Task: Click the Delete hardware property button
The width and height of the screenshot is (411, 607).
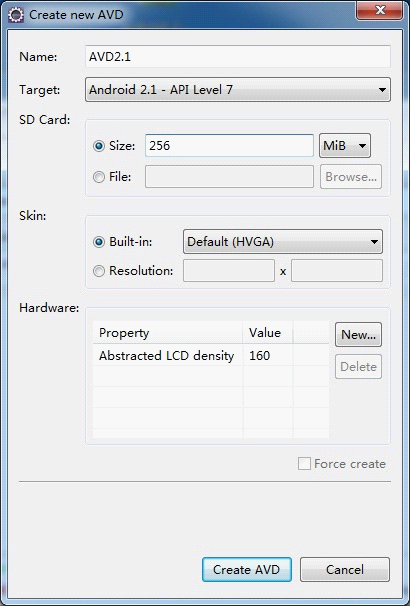Action: (358, 366)
